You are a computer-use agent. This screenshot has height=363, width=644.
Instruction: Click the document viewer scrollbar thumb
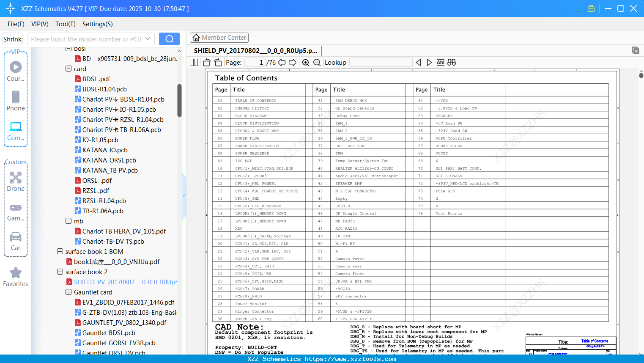[641, 75]
